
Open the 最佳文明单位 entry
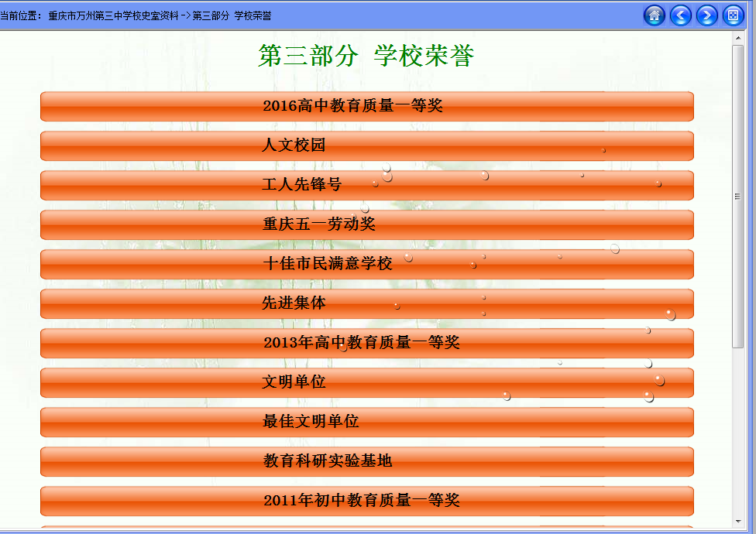point(367,422)
